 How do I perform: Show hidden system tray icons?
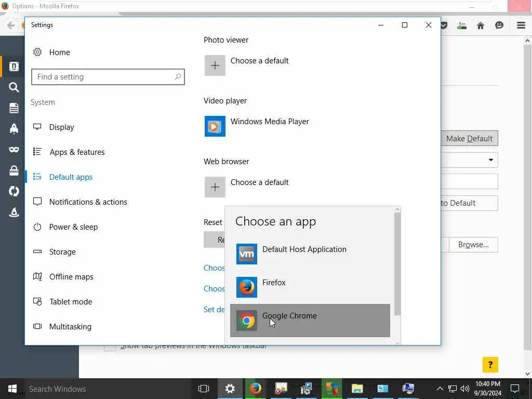440,389
